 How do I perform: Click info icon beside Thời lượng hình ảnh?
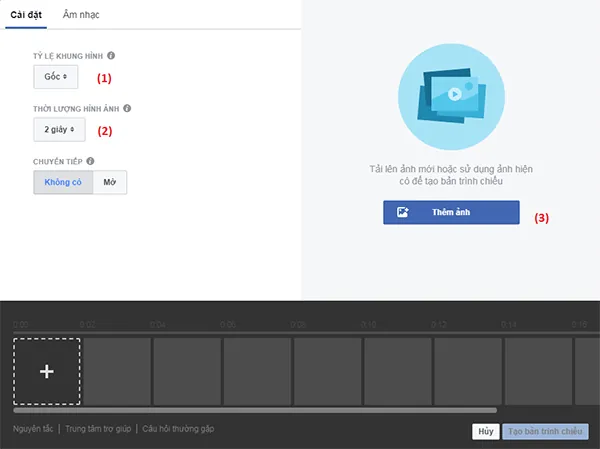pos(127,108)
